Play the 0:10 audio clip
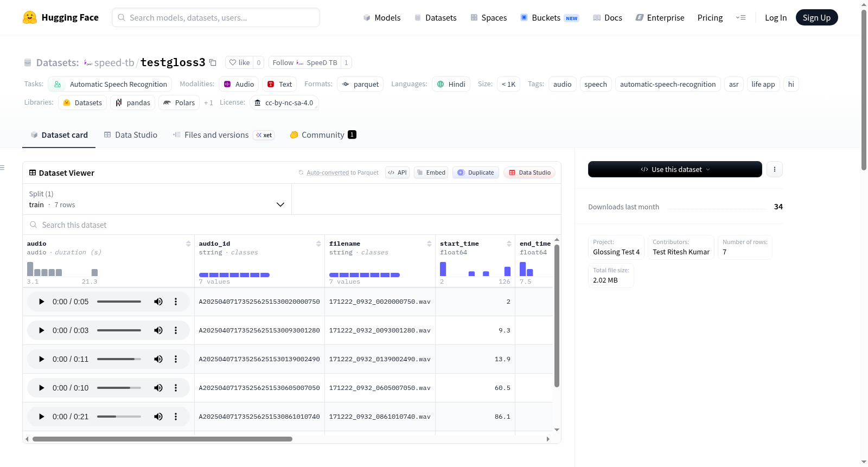This screenshot has width=868, height=467. [41, 388]
